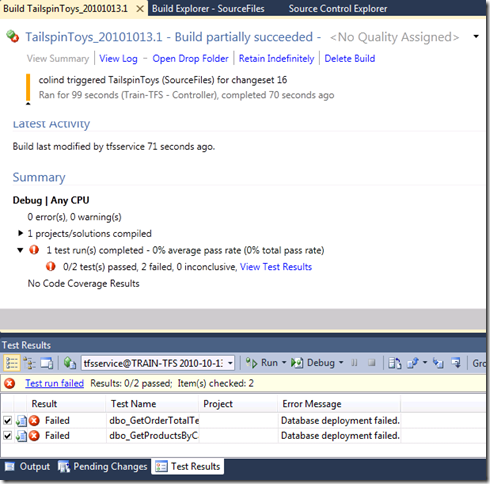Viewport: 490px width, 484px height.
Task: Switch to Build Explorer - SourceFiles tab
Action: [x=208, y=9]
